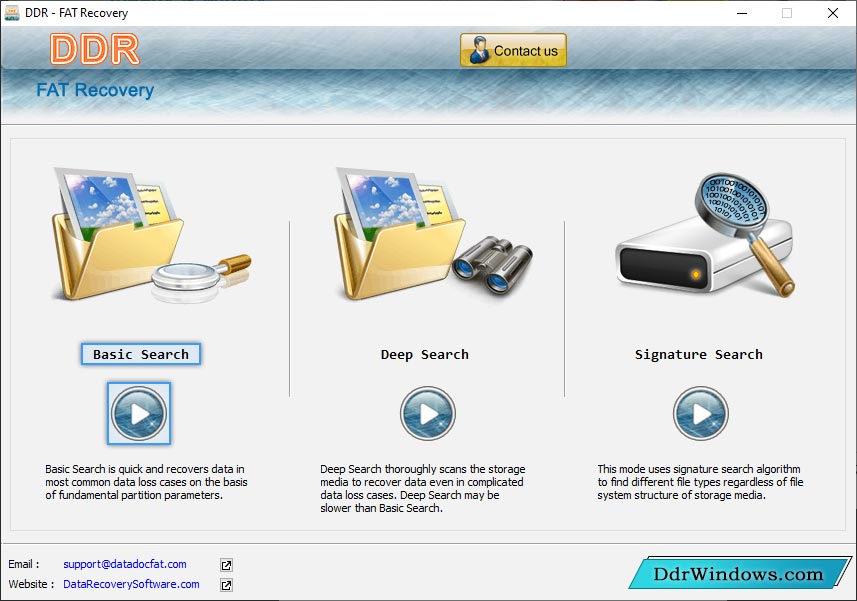The image size is (857, 601).
Task: Start Deep Search with its play button
Action: pos(427,414)
